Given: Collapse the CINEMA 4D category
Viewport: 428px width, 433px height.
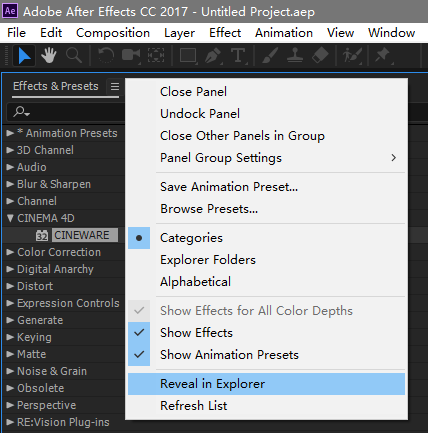Looking at the screenshot, I should click(10, 218).
